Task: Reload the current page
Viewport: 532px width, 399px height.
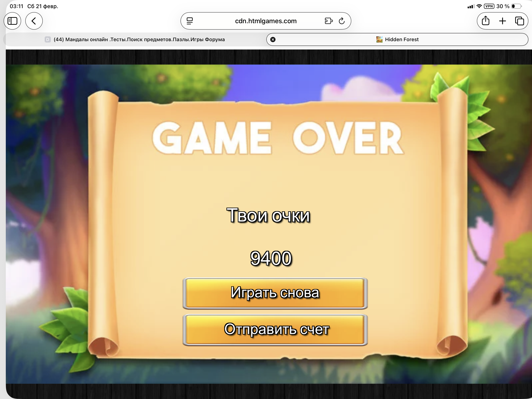Action: tap(342, 21)
